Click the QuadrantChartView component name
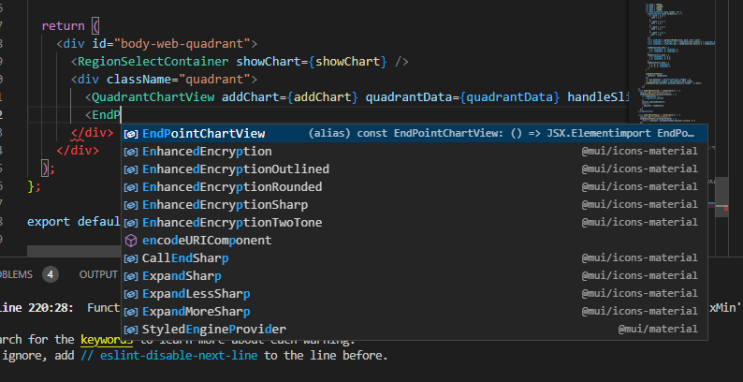The height and width of the screenshot is (382, 743). coord(153,97)
